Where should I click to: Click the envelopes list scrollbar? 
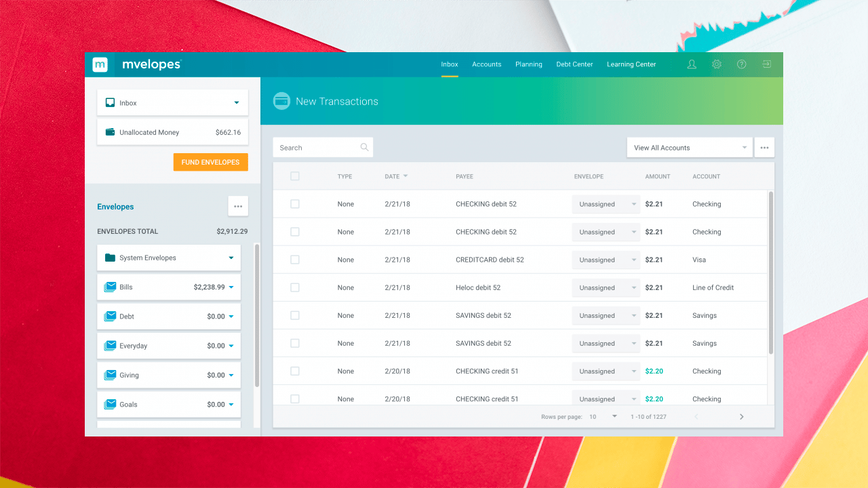pos(257,315)
